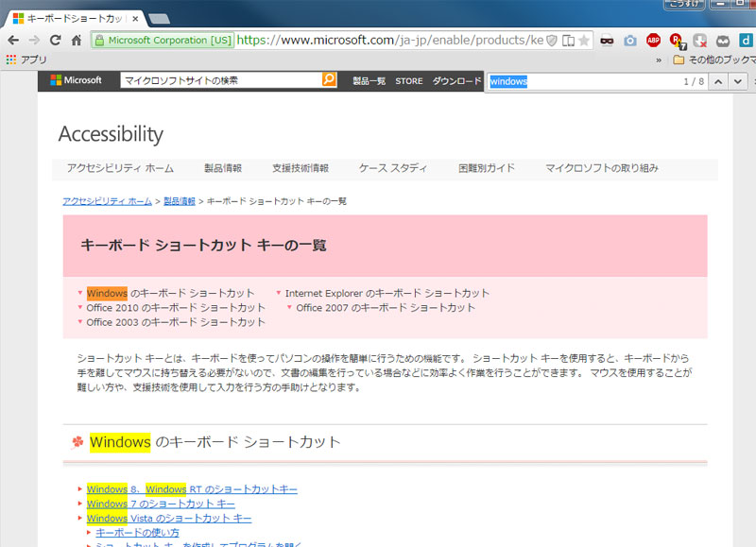756x547 pixels.
Task: Click the green lock Microsoft Corporation [US] badge
Action: (x=163, y=40)
